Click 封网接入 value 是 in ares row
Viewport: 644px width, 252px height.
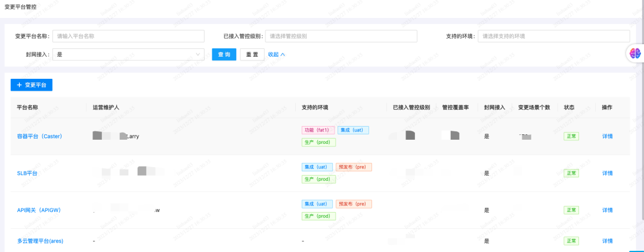pyautogui.click(x=487, y=241)
